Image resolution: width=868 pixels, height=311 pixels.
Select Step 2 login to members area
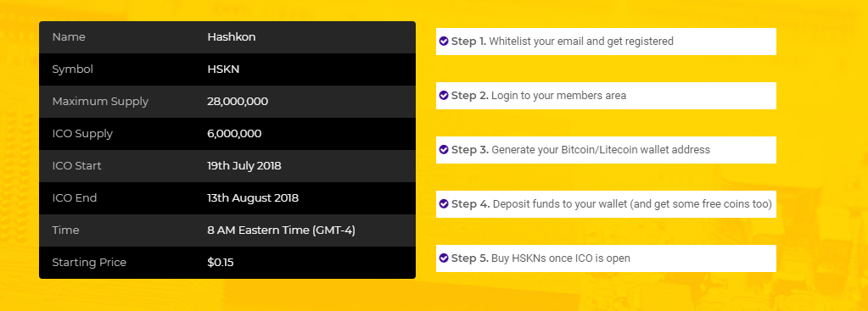click(606, 96)
